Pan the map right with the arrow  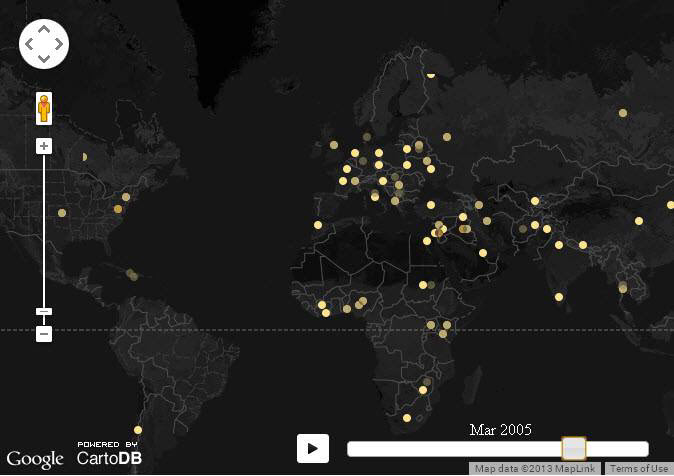(x=58, y=45)
